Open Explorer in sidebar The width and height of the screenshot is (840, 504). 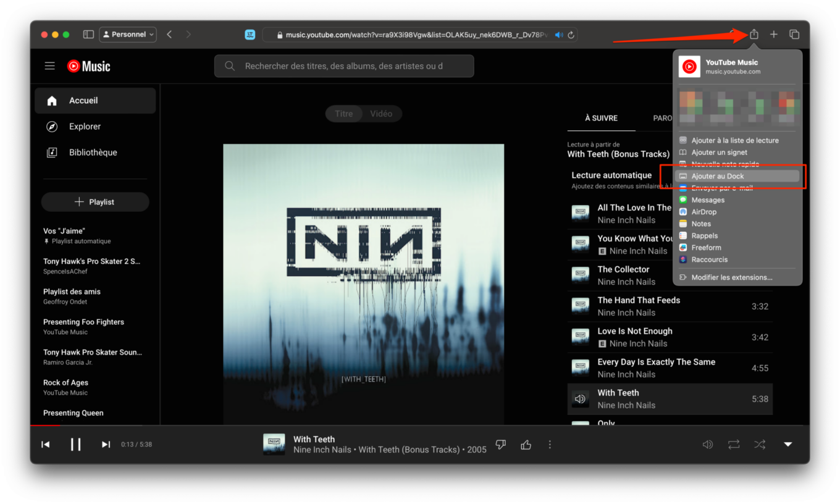coord(95,127)
